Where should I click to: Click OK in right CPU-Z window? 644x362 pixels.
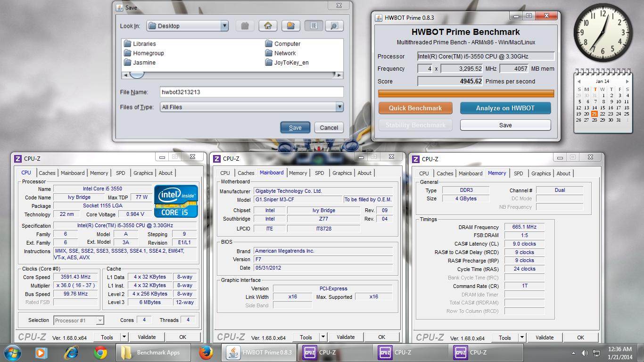(580, 337)
